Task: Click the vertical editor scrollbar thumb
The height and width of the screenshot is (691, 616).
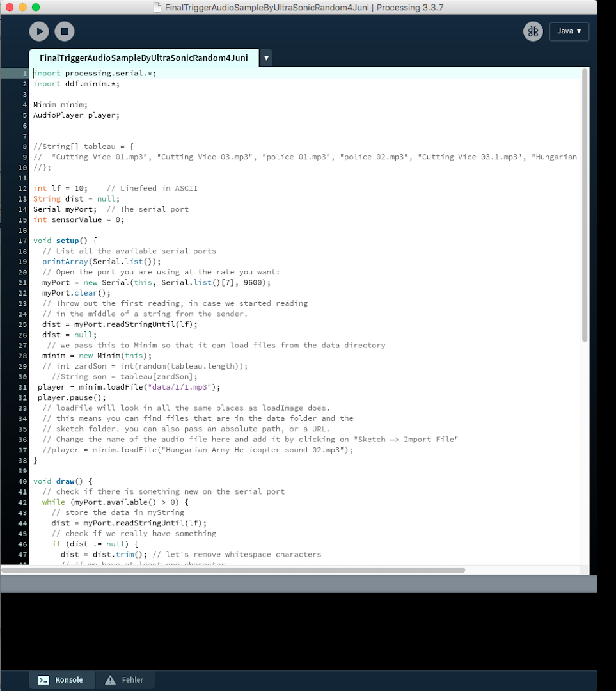Action: pyautogui.click(x=585, y=205)
